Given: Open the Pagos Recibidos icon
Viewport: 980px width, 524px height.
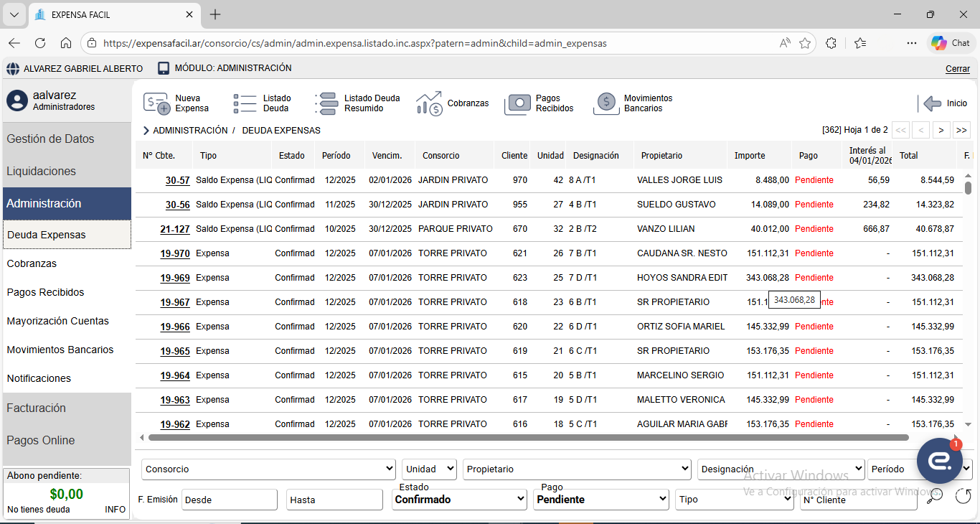Looking at the screenshot, I should pyautogui.click(x=517, y=103).
